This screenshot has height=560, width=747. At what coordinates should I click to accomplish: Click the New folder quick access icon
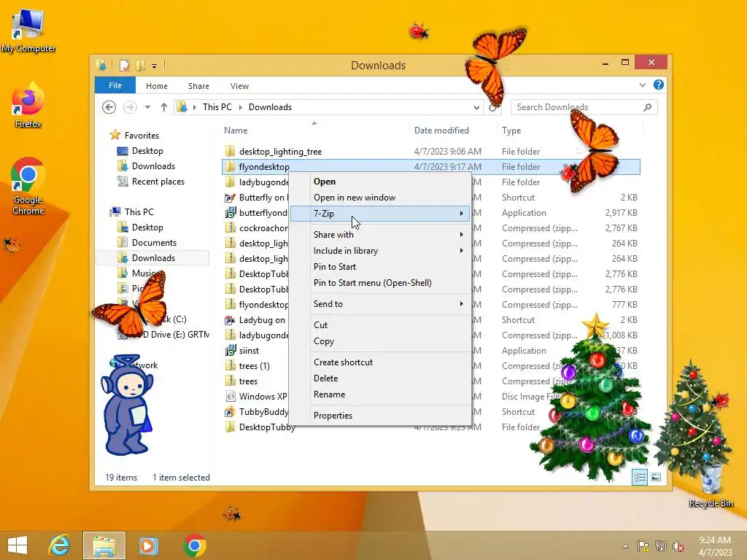[140, 65]
